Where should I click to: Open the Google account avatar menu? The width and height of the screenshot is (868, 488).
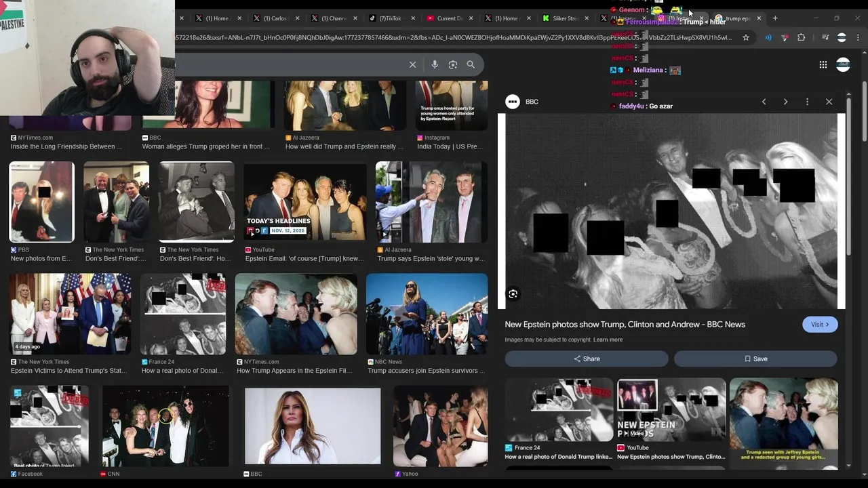843,64
